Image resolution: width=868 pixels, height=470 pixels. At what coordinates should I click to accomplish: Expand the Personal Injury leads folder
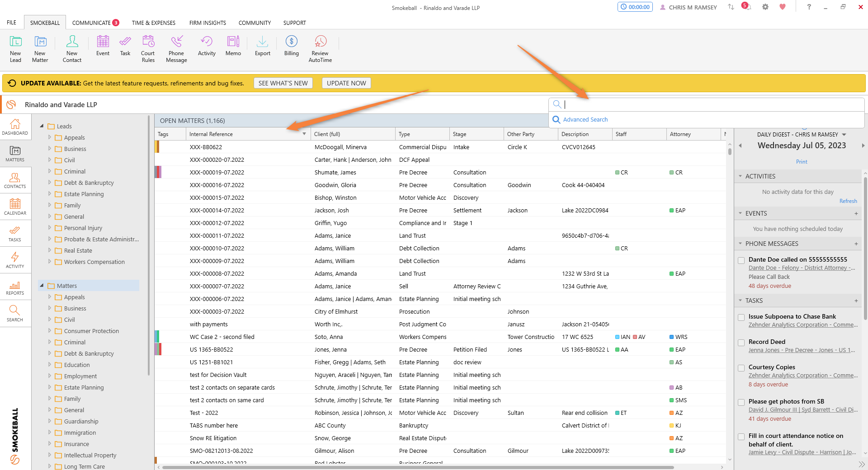[50, 228]
